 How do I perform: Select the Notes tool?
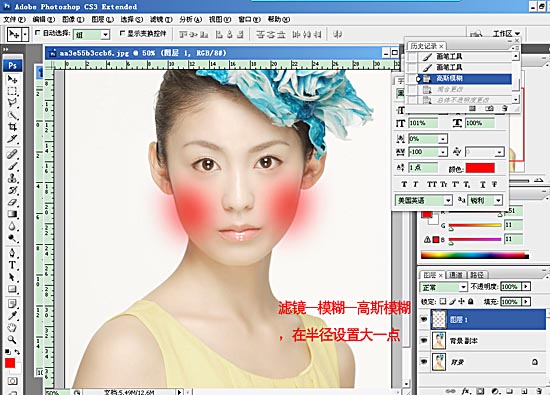tap(12, 303)
